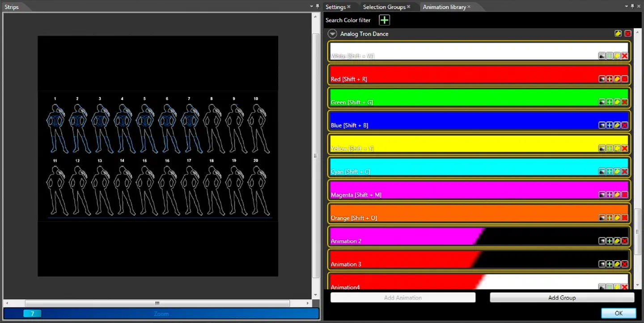Select the Strips panel tab
The width and height of the screenshot is (644, 323).
click(12, 7)
